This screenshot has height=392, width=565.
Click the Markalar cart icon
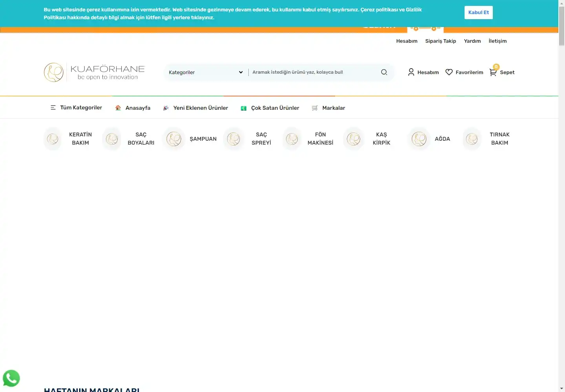point(315,108)
